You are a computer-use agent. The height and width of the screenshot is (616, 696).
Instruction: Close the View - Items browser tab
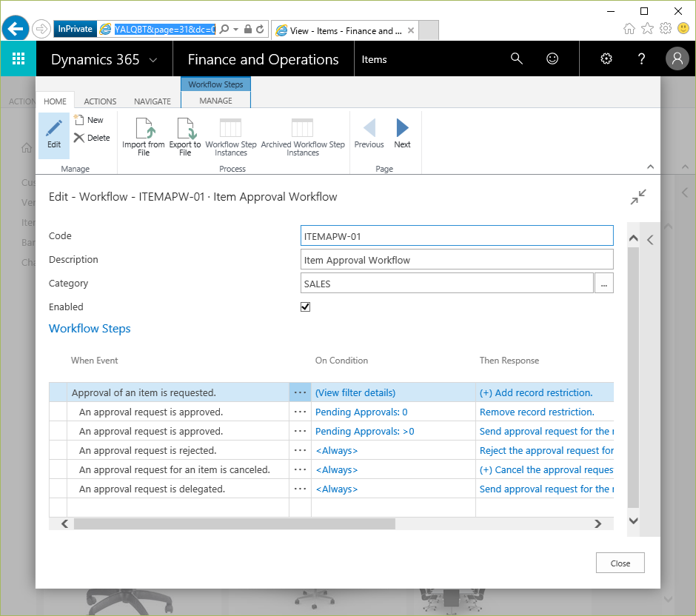411,30
